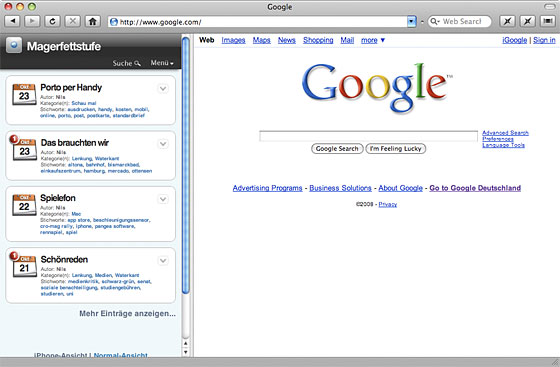This screenshot has height=367, width=560.
Task: Open the Das brauchten wir post
Action: coord(75,143)
